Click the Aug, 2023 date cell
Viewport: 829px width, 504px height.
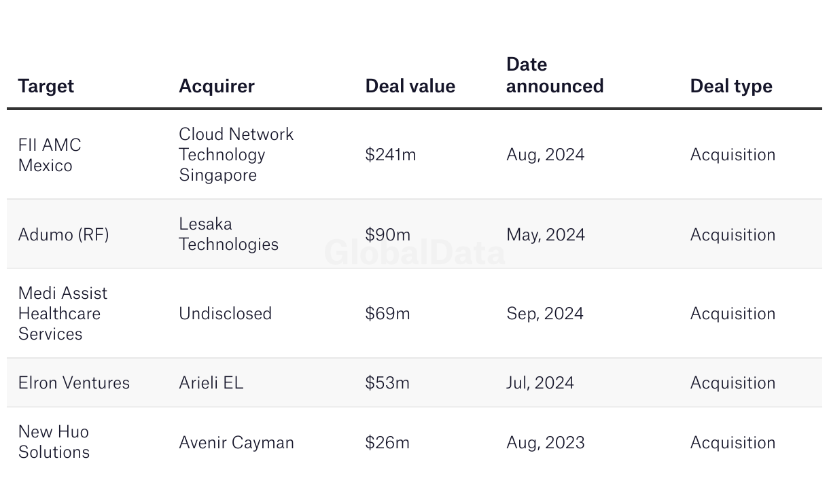pyautogui.click(x=546, y=443)
